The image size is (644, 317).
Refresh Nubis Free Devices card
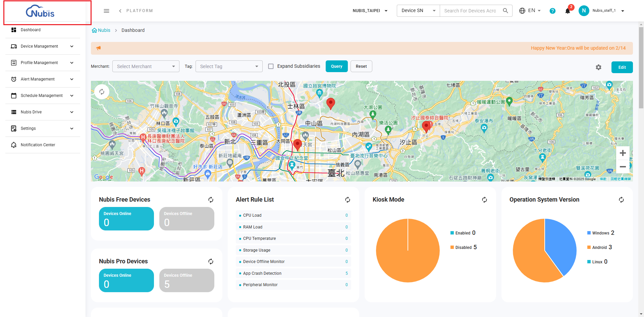211,200
